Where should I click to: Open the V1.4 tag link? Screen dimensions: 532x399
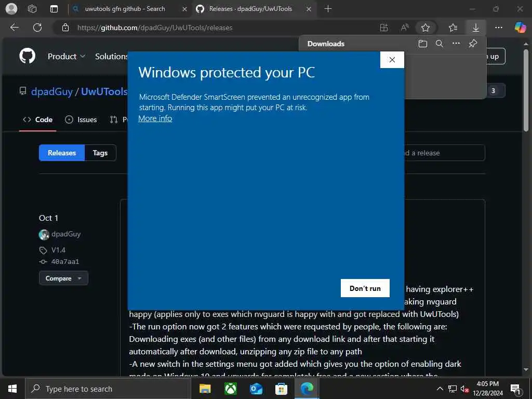[x=58, y=250]
